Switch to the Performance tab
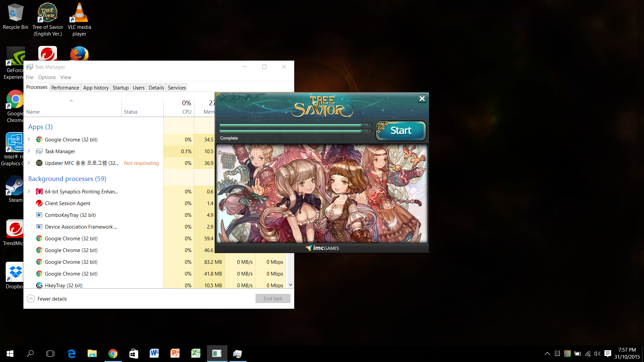 pyautogui.click(x=65, y=88)
